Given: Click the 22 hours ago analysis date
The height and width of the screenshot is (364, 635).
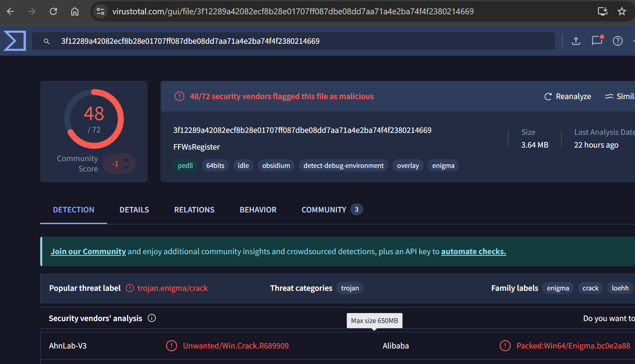Looking at the screenshot, I should tap(596, 145).
